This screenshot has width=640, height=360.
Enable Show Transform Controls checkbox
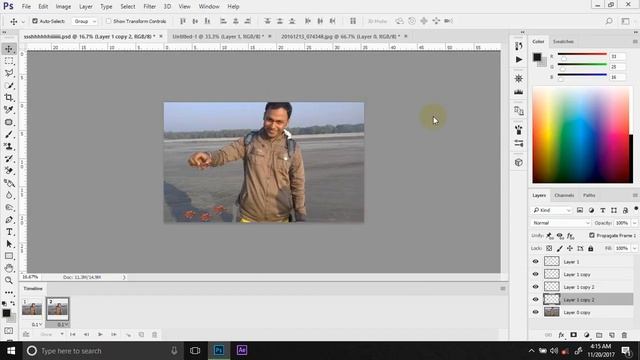tap(108, 21)
